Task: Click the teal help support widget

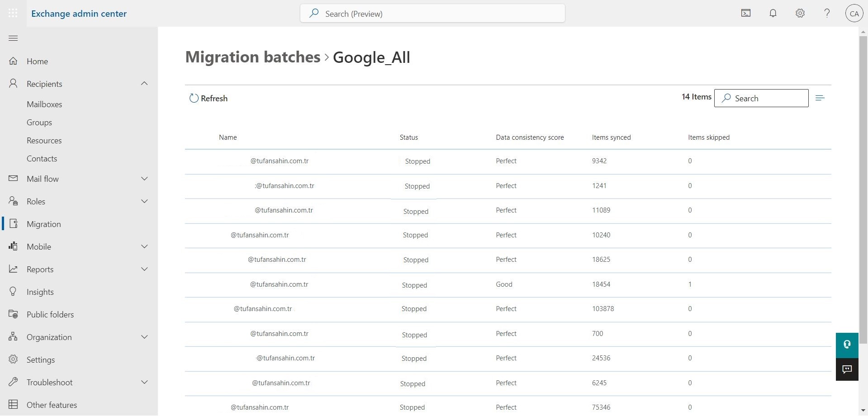Action: pyautogui.click(x=847, y=345)
